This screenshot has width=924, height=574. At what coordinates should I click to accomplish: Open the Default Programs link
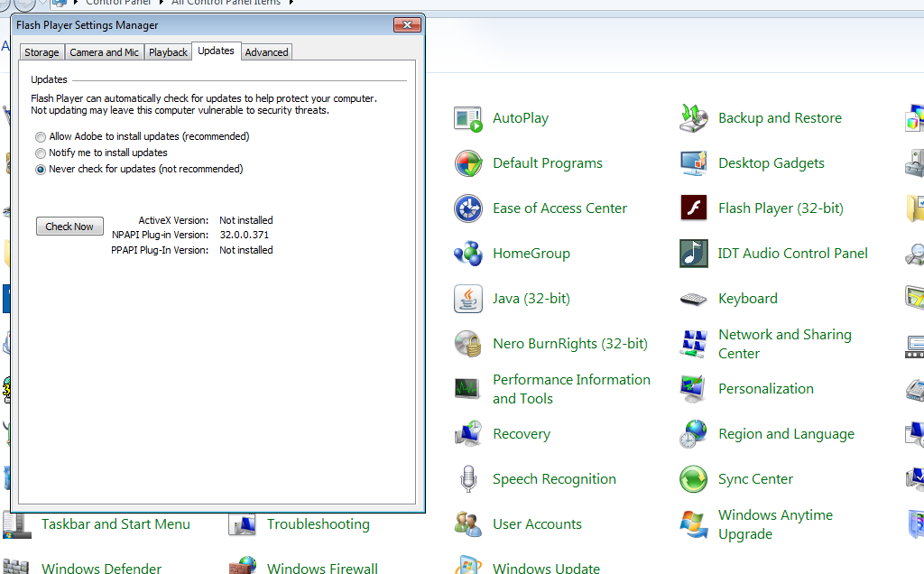click(548, 162)
